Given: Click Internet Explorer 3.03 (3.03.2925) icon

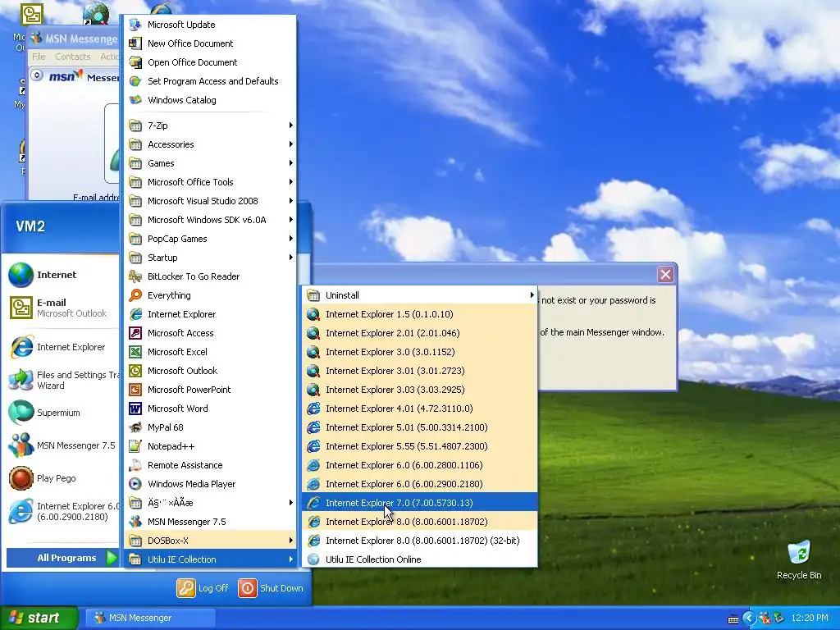Looking at the screenshot, I should (313, 390).
